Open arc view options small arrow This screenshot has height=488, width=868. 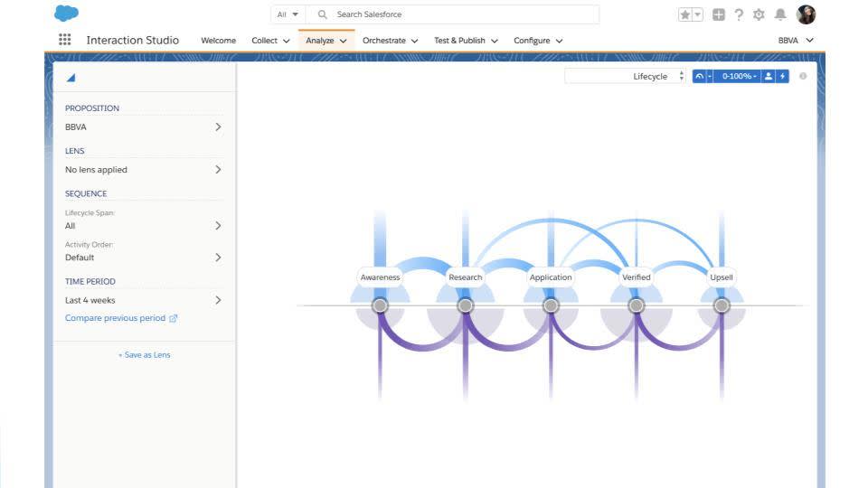pyautogui.click(x=710, y=76)
